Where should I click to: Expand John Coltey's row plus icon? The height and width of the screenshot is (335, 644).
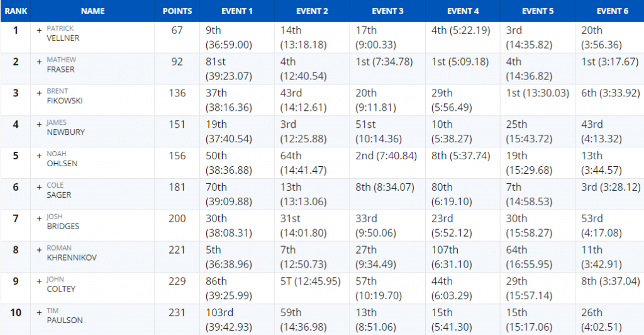[x=40, y=281]
